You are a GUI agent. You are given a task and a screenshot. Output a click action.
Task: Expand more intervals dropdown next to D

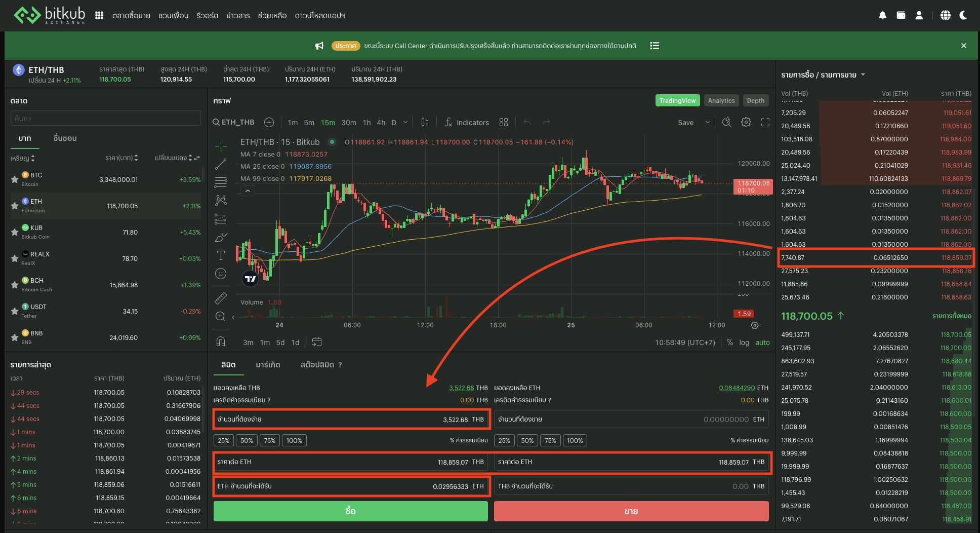pyautogui.click(x=405, y=122)
